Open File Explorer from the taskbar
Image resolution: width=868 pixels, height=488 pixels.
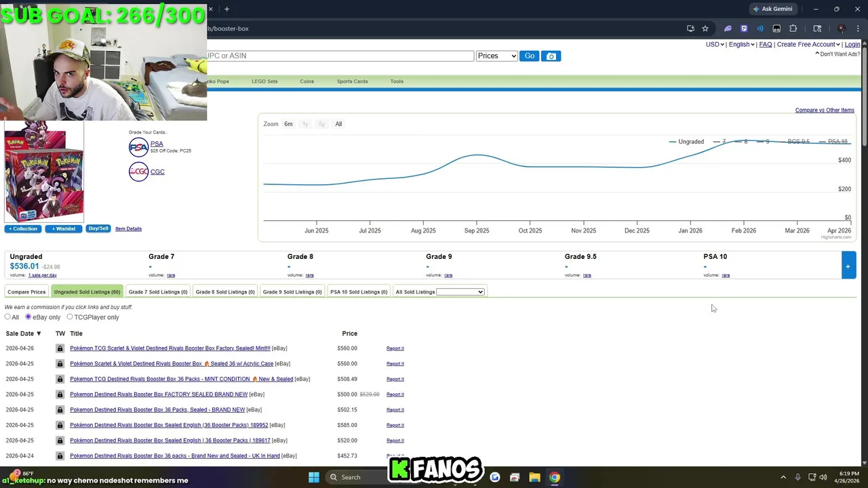point(534,477)
